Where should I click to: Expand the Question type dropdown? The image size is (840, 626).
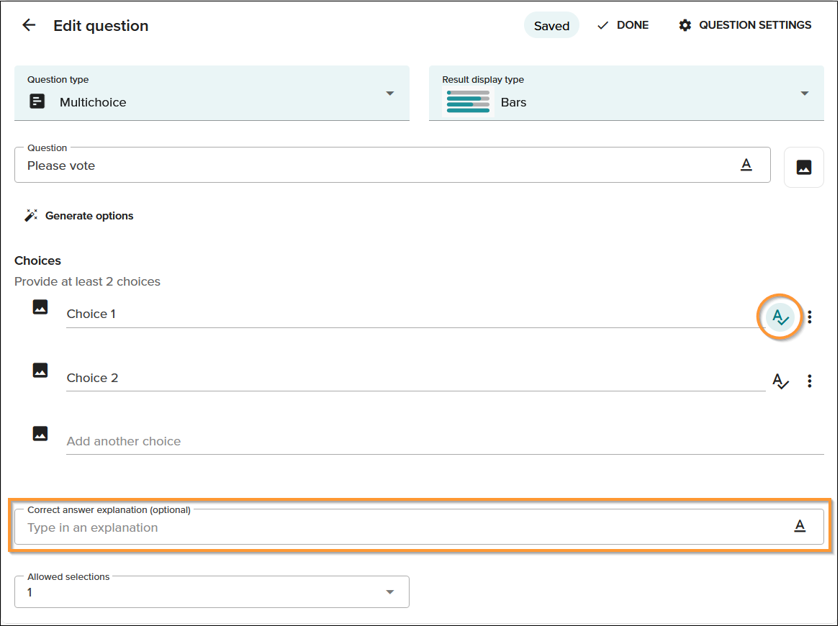tap(389, 93)
